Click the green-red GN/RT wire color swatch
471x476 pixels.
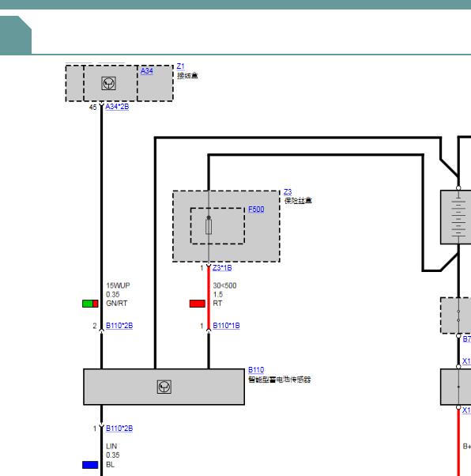90,304
